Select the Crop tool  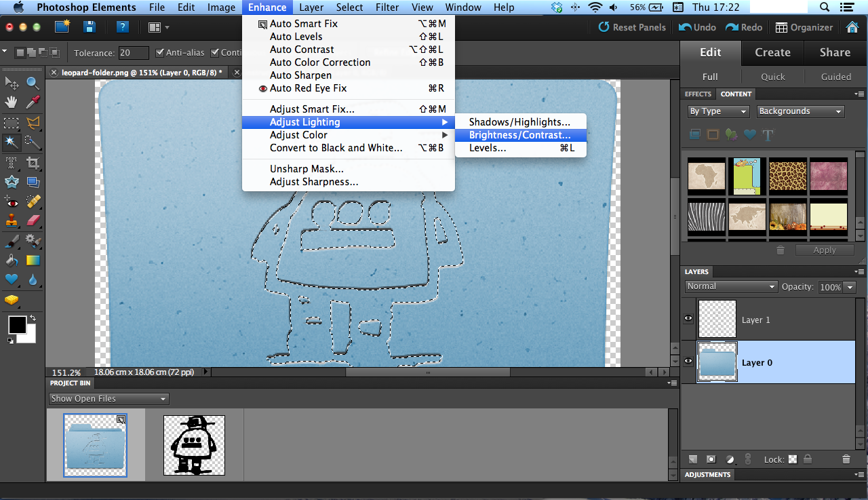pyautogui.click(x=33, y=163)
